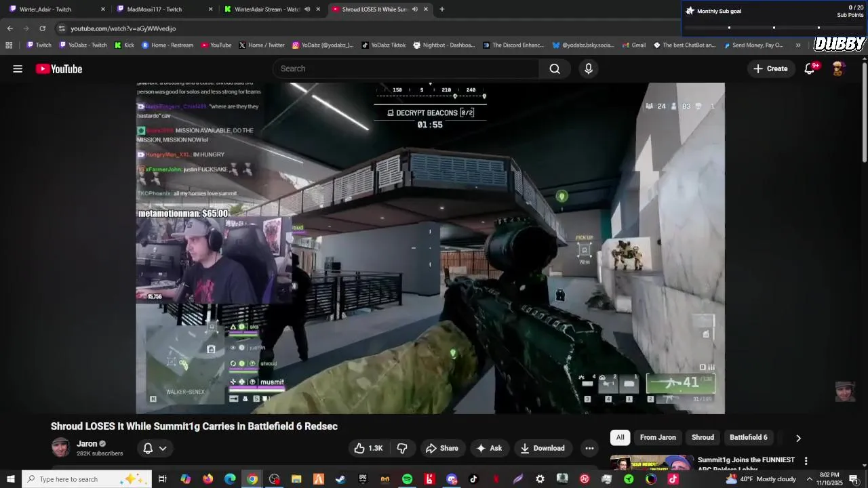Viewport: 868px width, 488px height.
Task: Open the YouTube hamburger guide menu
Action: (x=18, y=68)
